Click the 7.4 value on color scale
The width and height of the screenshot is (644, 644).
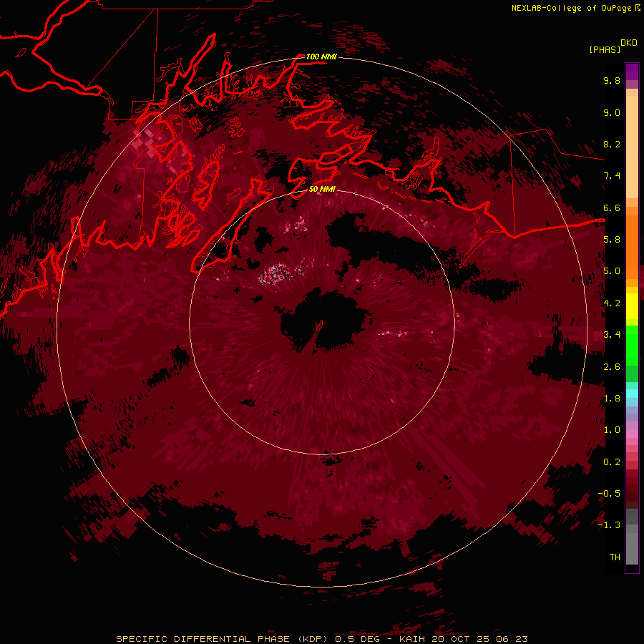click(x=612, y=176)
